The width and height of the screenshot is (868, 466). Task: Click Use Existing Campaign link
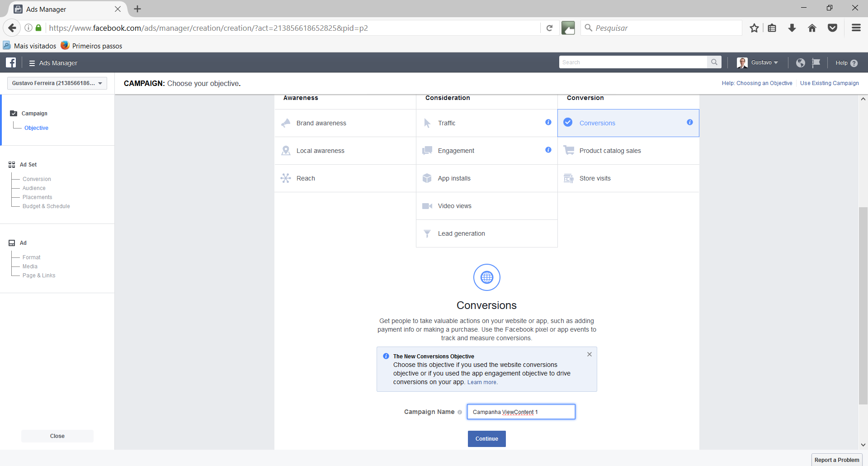point(829,83)
